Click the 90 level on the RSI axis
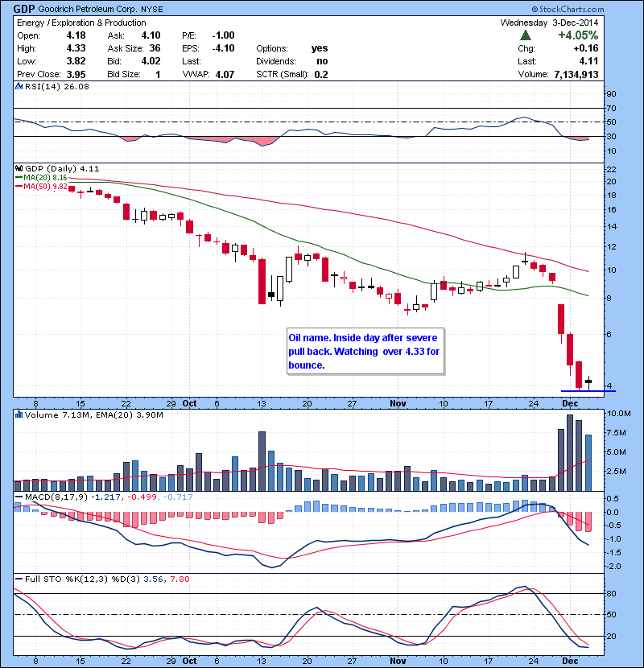The height and width of the screenshot is (668, 644). click(x=611, y=93)
